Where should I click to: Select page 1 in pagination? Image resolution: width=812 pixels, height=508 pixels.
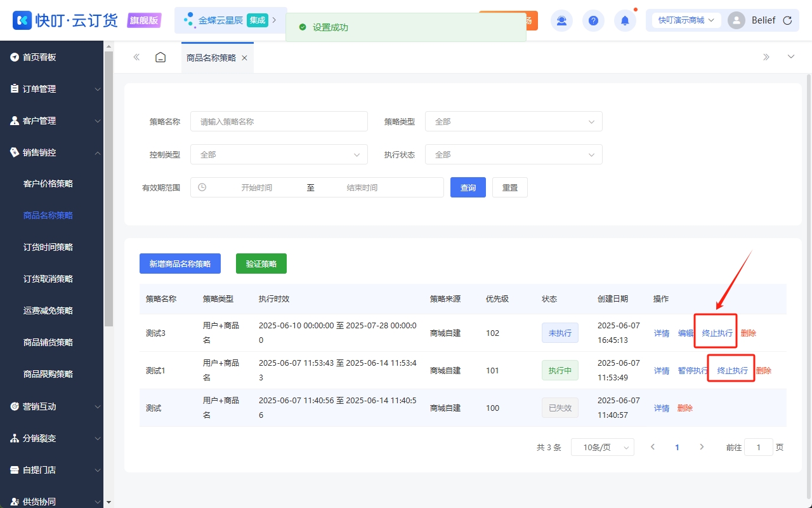click(x=677, y=447)
